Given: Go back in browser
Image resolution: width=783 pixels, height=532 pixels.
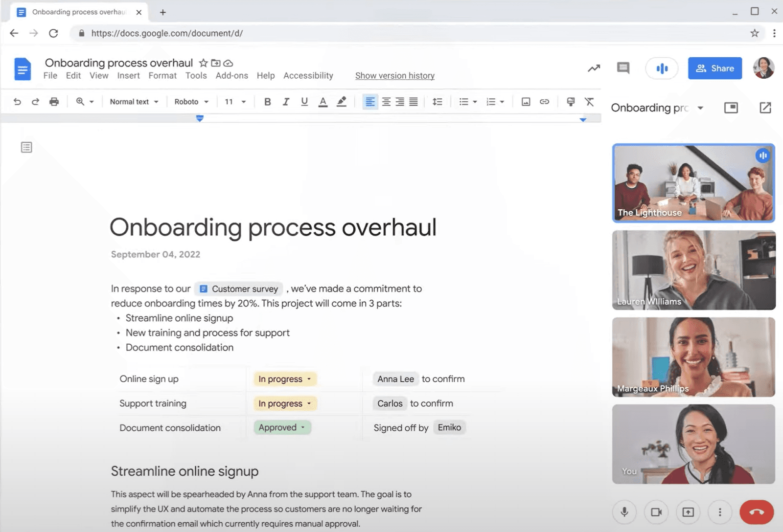Looking at the screenshot, I should click(x=14, y=33).
